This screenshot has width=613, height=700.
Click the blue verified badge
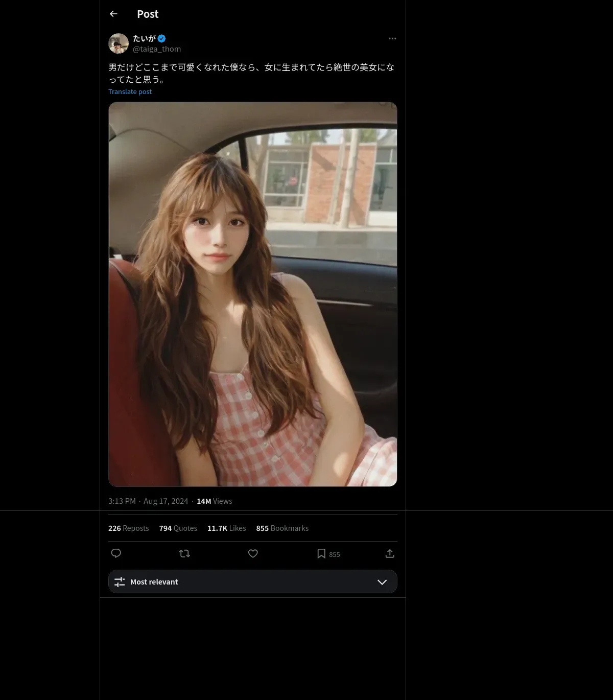(x=162, y=38)
